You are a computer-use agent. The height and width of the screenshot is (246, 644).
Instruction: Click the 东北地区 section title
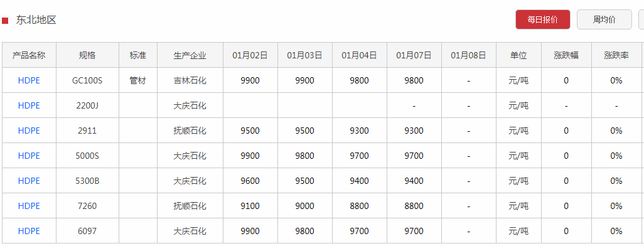pos(36,20)
